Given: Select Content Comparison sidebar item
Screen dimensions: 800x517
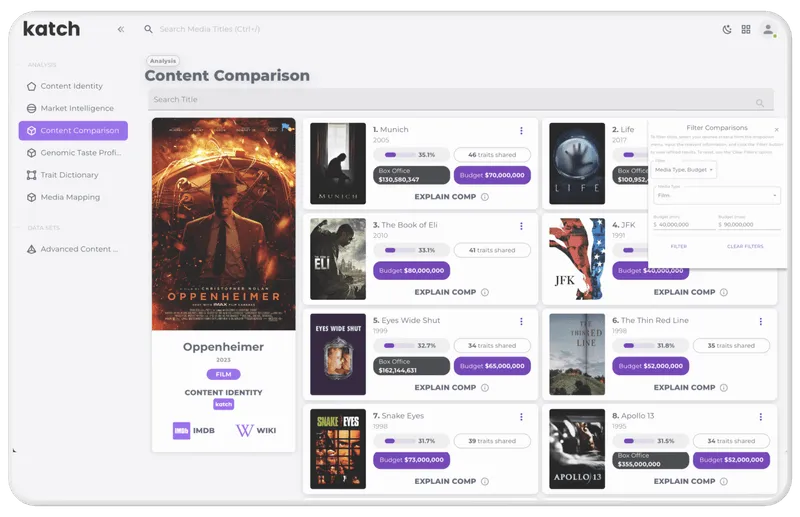Looking at the screenshot, I should pyautogui.click(x=73, y=131).
